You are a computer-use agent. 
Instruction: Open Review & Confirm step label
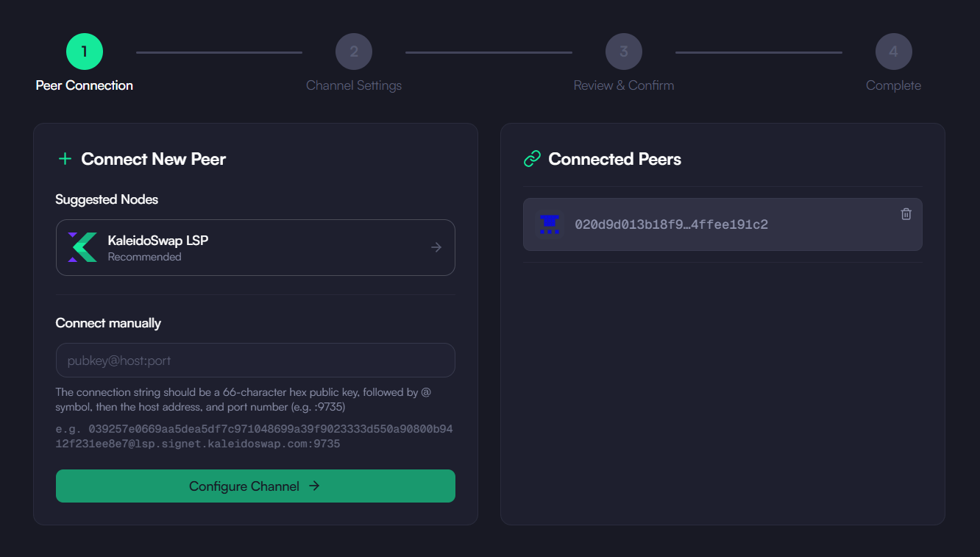(624, 85)
